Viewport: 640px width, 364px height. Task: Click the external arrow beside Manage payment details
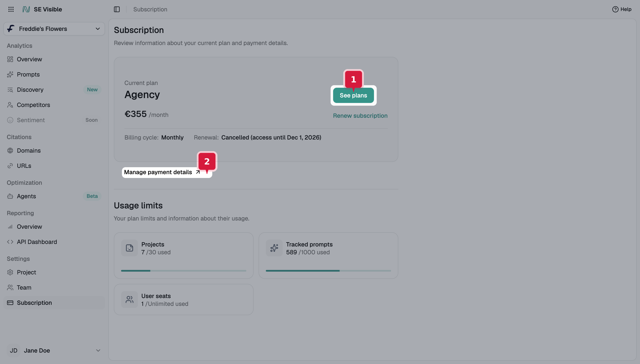pos(198,172)
